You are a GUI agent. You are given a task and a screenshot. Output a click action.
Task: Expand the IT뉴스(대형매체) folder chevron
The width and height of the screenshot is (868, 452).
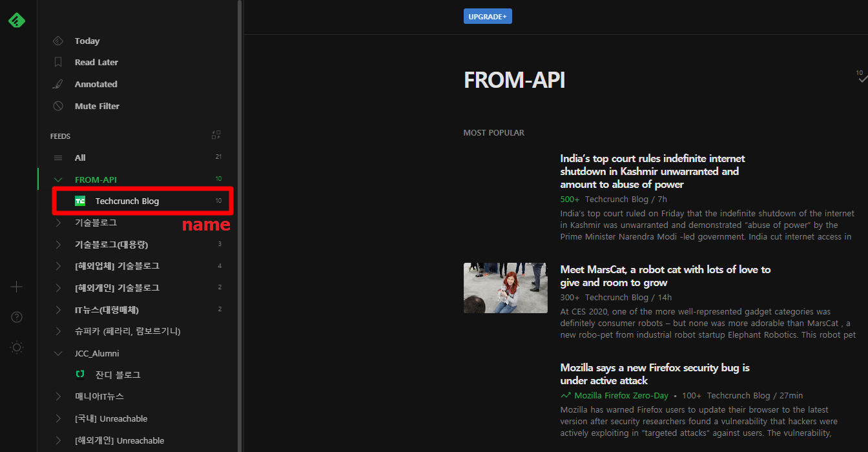point(58,310)
